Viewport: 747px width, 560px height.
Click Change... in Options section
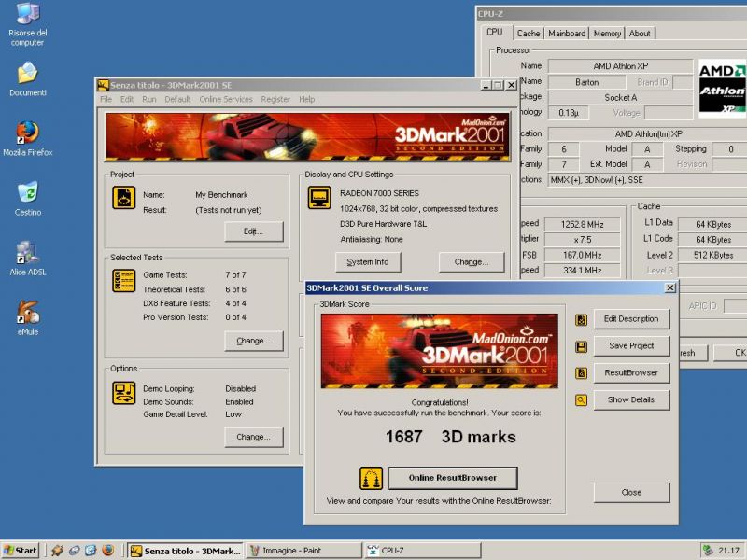pos(253,437)
